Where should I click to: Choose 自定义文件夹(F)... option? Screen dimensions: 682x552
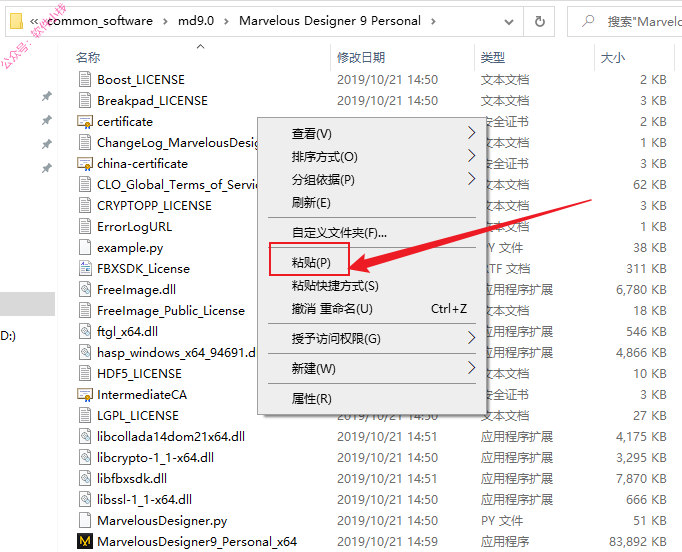coord(372,233)
